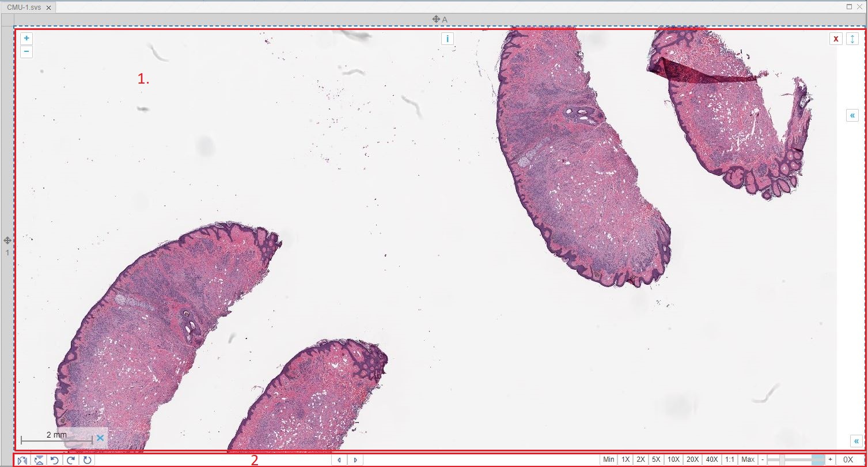Zoom out using the minus icon
Screen dimensions: 868x467
[x=26, y=51]
